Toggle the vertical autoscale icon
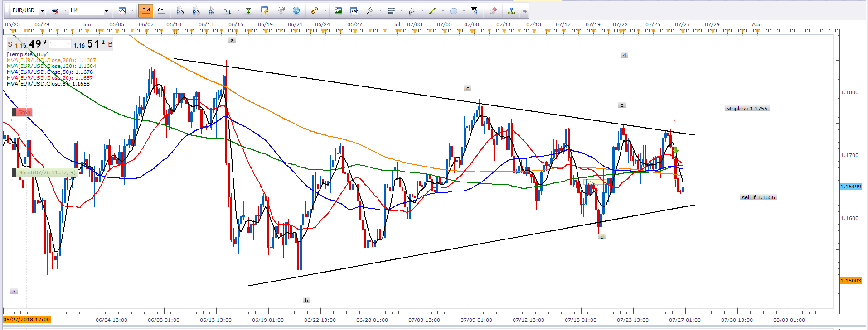 (248, 10)
